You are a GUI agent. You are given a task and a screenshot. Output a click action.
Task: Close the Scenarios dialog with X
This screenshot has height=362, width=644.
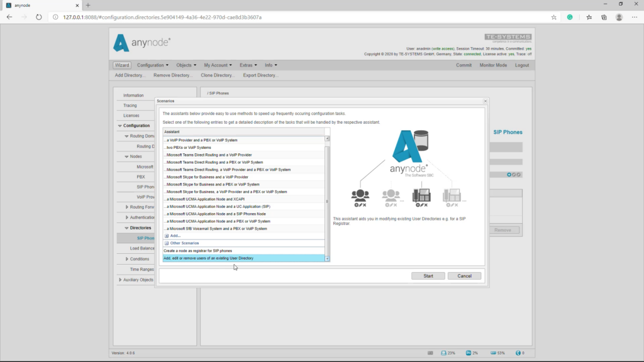(486, 101)
